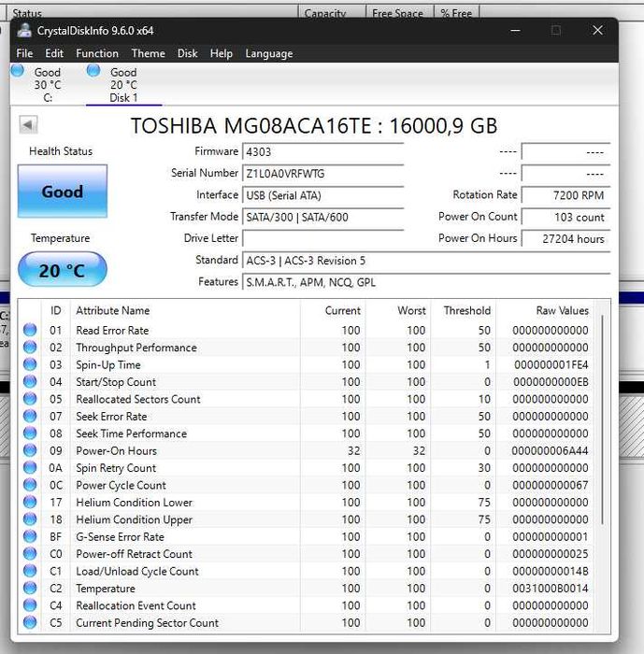This screenshot has width=644, height=654.
Task: Click status orb of Temperature attribute row
Action: [x=30, y=588]
